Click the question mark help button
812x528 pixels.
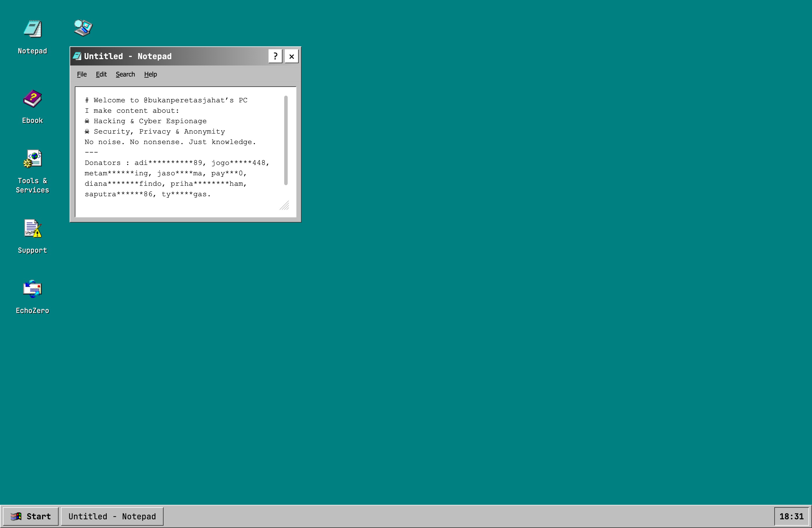(275, 56)
